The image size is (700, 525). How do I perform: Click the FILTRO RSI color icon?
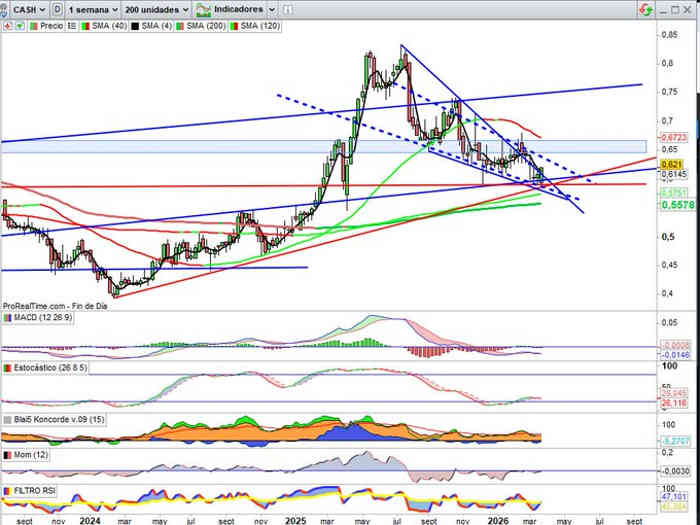(x=8, y=492)
